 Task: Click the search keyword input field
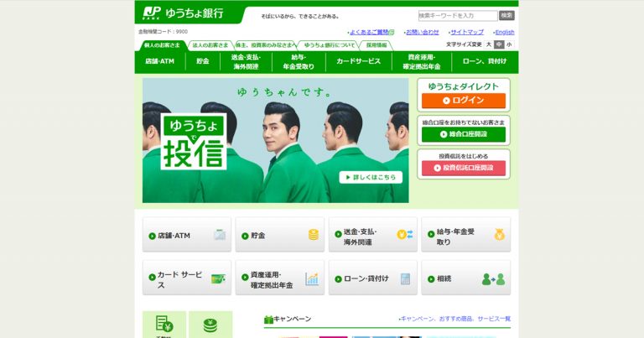[x=458, y=16]
